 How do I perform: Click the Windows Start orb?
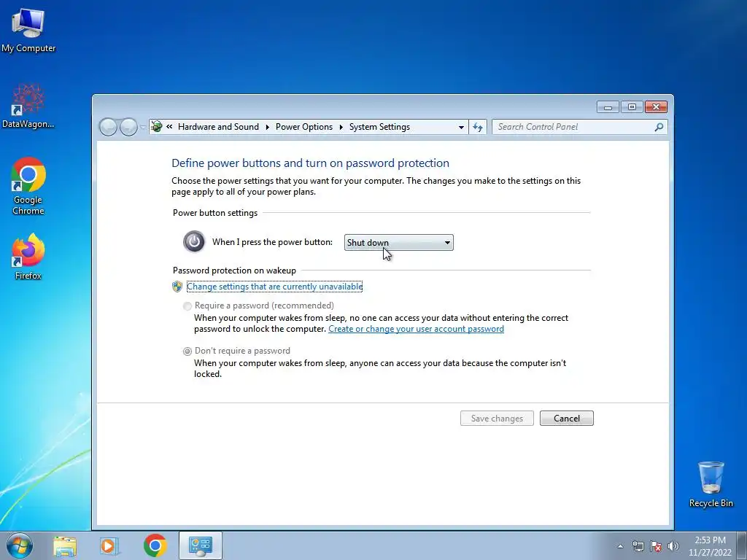[20, 545]
